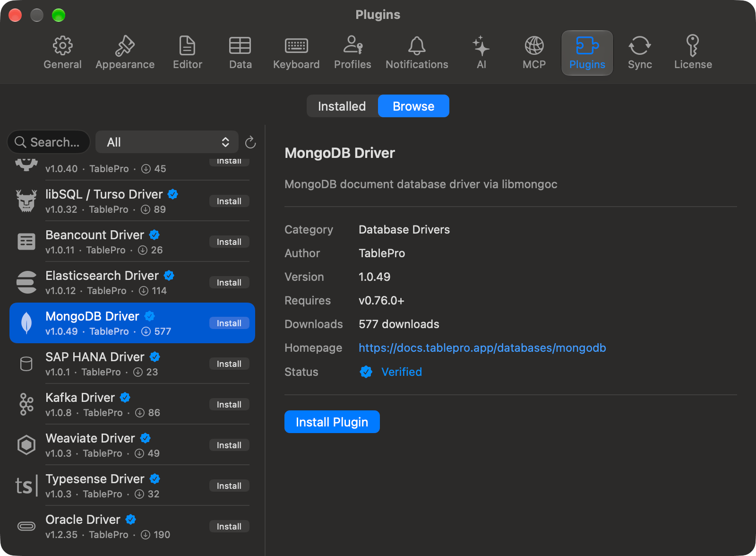Screen dimensions: 756x556
Task: Install the Elasticsearch Driver
Action: click(x=229, y=283)
